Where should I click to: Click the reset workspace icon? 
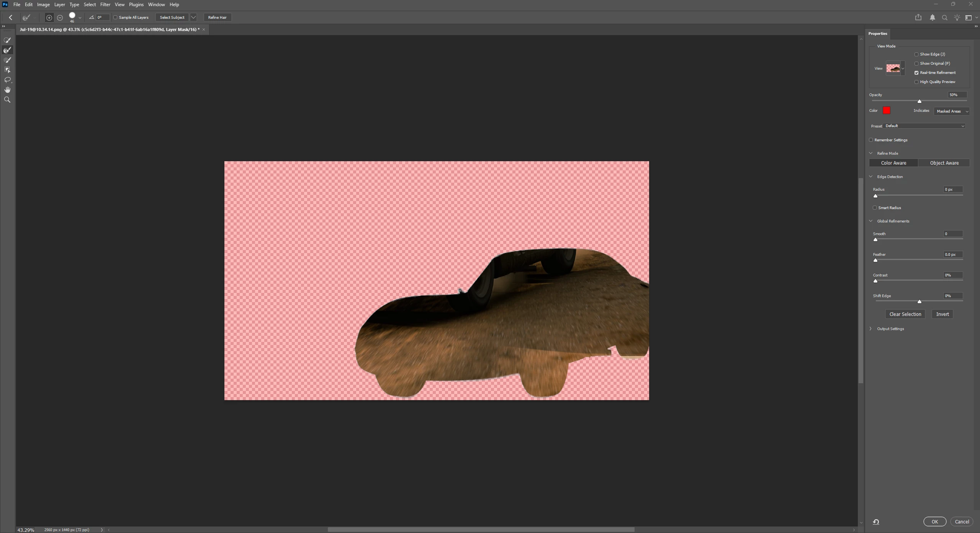coord(876,522)
